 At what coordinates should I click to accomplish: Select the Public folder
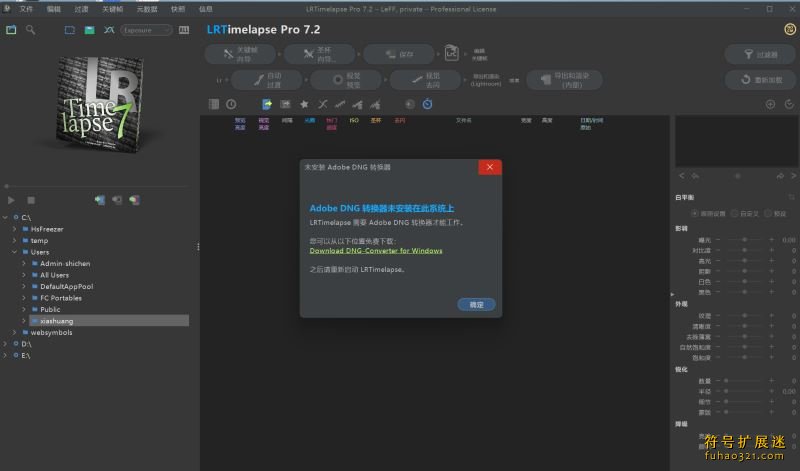(x=50, y=309)
